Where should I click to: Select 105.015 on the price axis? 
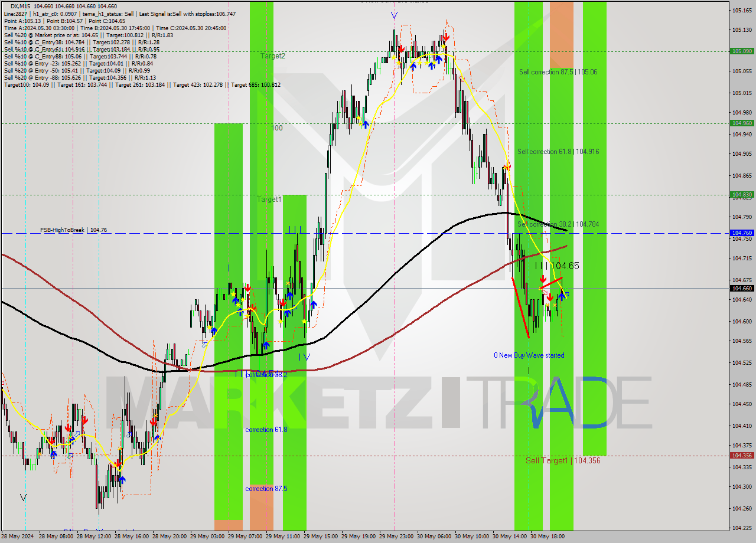point(742,93)
